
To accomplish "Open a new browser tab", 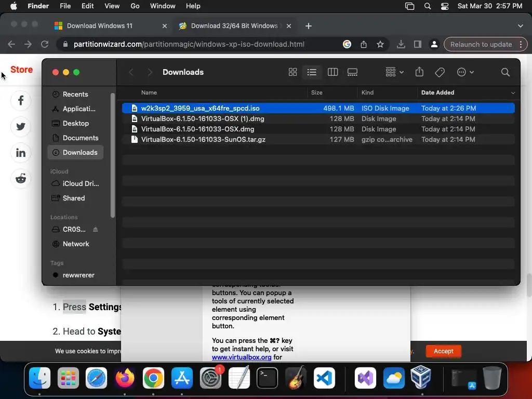I will pyautogui.click(x=309, y=26).
